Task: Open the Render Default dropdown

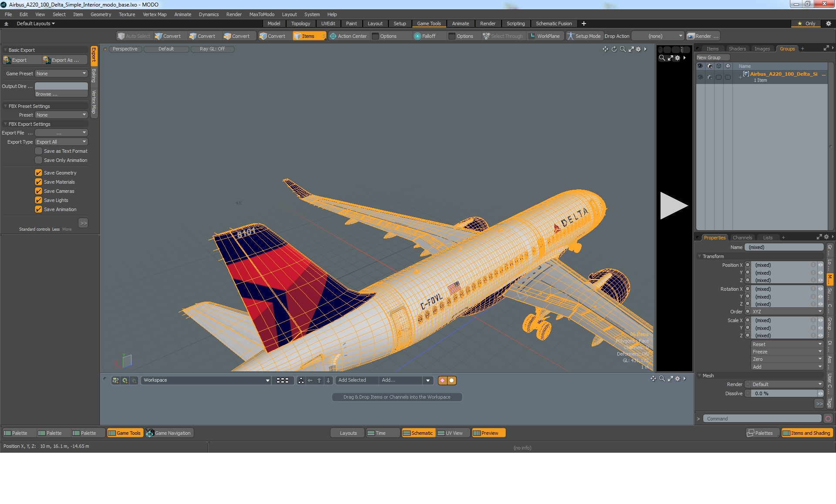Action: tap(787, 384)
